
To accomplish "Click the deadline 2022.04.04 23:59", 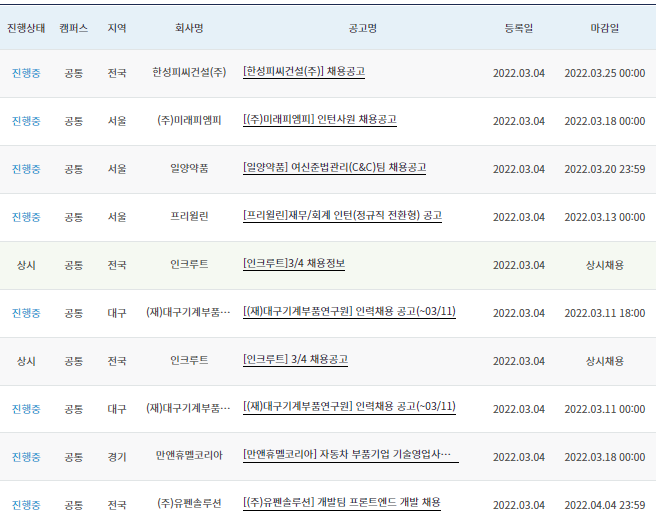I will (605, 505).
